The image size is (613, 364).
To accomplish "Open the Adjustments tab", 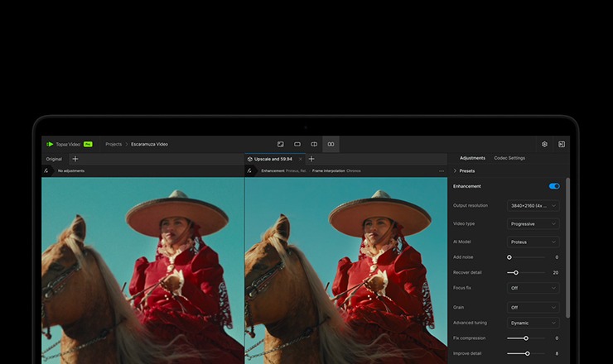I will click(472, 158).
